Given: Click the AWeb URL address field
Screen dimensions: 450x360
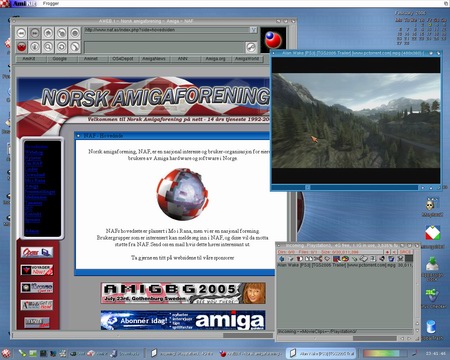Looking at the screenshot, I should pos(167,30).
